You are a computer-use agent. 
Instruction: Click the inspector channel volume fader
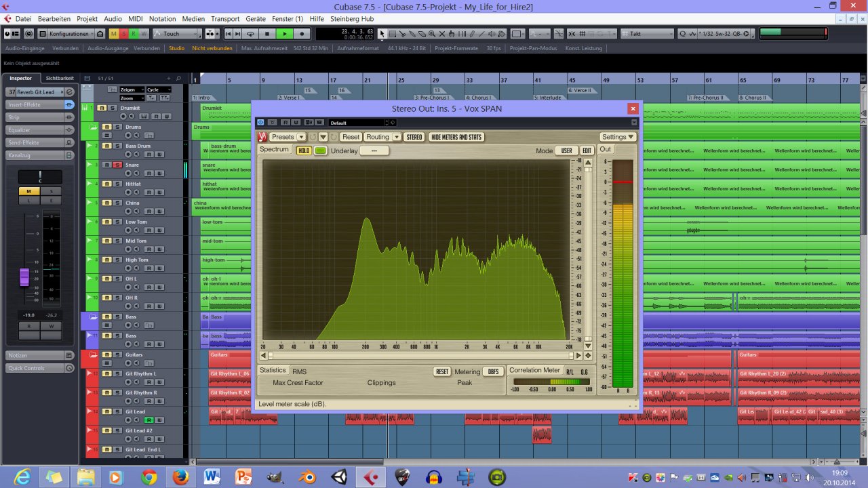pos(24,276)
